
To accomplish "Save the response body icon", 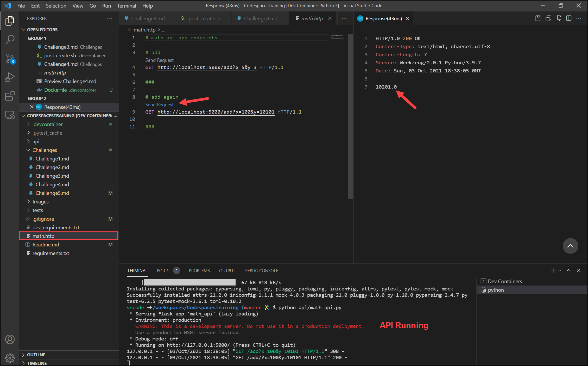I will (x=548, y=18).
